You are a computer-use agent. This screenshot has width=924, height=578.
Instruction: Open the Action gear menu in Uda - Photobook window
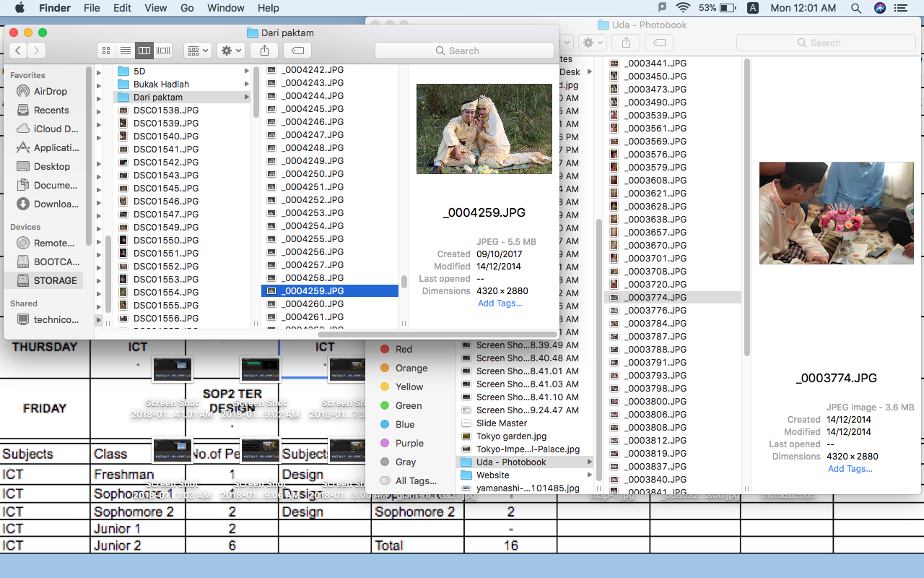point(592,43)
